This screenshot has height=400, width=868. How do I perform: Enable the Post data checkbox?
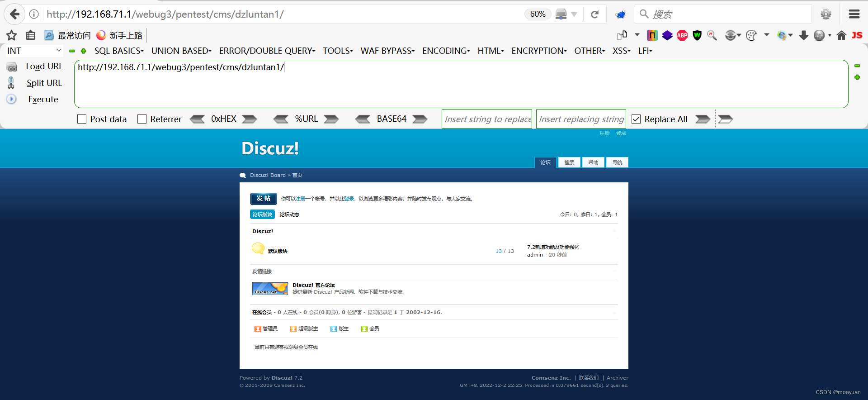[x=82, y=119]
